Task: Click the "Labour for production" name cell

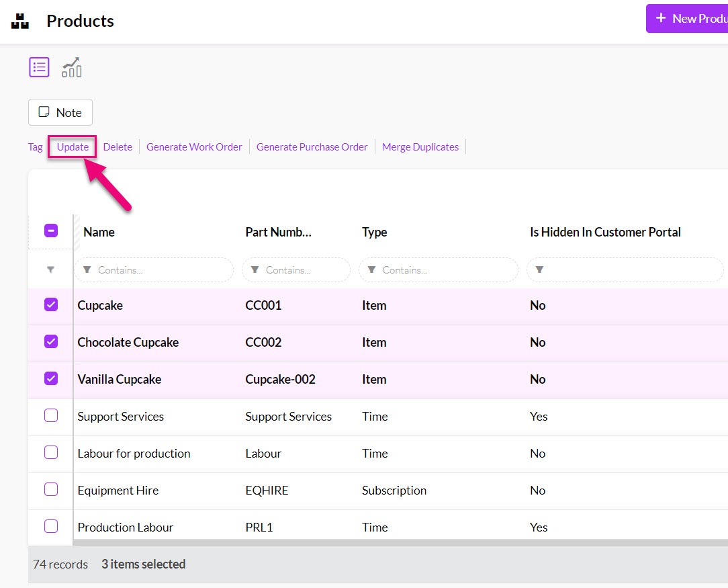Action: [x=134, y=454]
